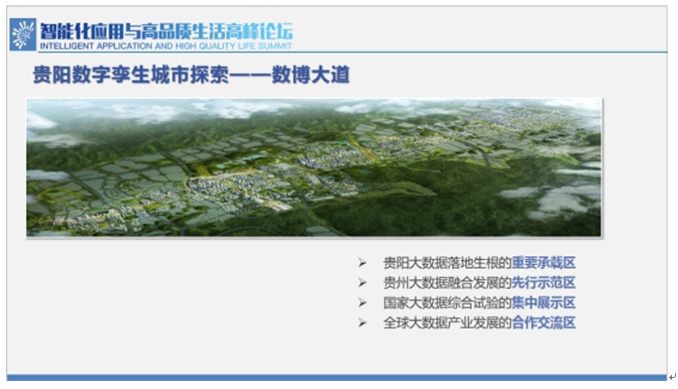Viewport: 678px width, 389px height.
Task: Click the gray text 全球大数据产业发展的
Action: pyautogui.click(x=448, y=322)
